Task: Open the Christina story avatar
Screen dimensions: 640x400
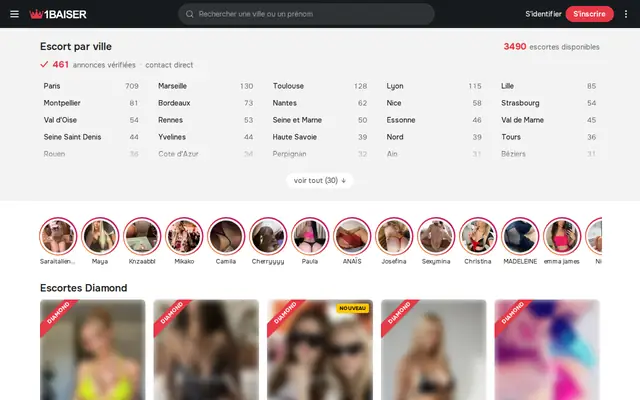Action: pos(478,236)
